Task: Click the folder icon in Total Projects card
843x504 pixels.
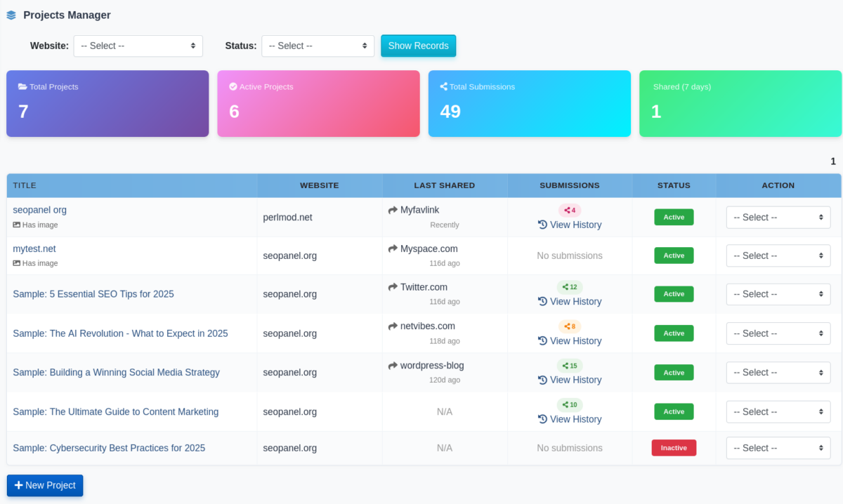Action: click(22, 87)
